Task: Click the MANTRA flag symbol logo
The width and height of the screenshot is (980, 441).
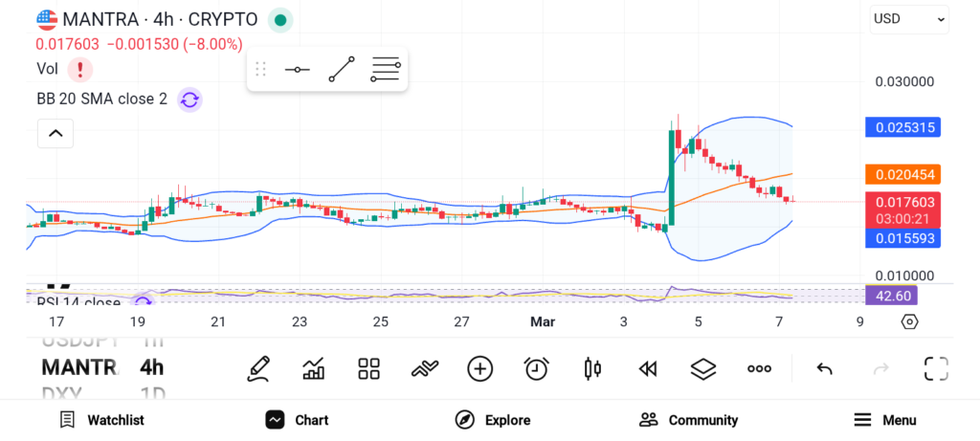Action: click(x=47, y=20)
